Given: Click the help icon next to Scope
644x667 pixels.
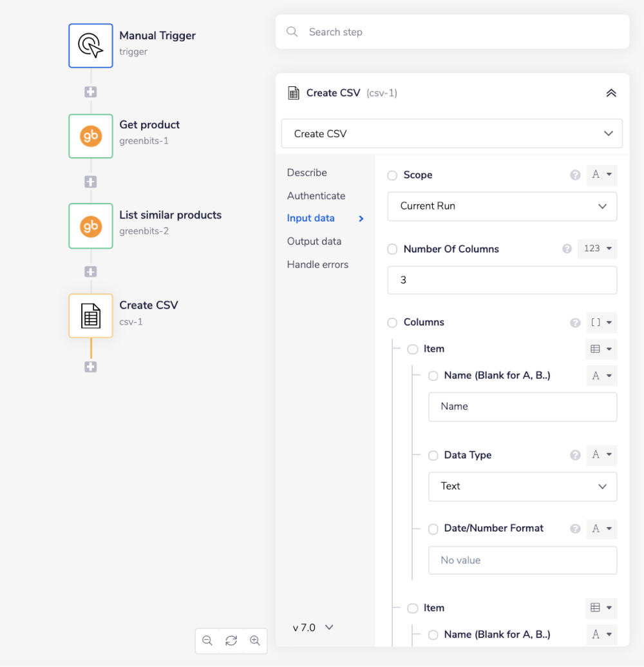Looking at the screenshot, I should (x=575, y=175).
